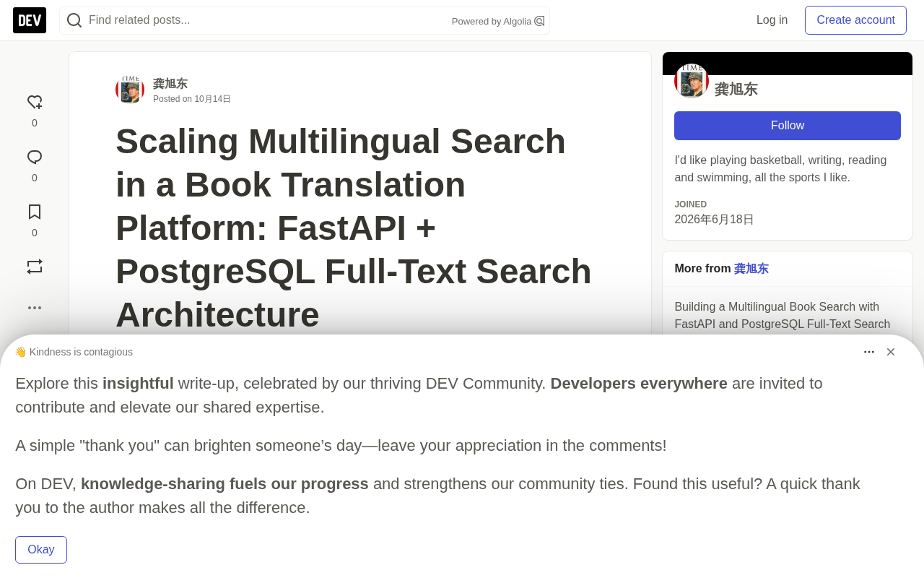The height and width of the screenshot is (578, 924).
Task: Close the Kindness is contagious banner
Action: coord(891,352)
